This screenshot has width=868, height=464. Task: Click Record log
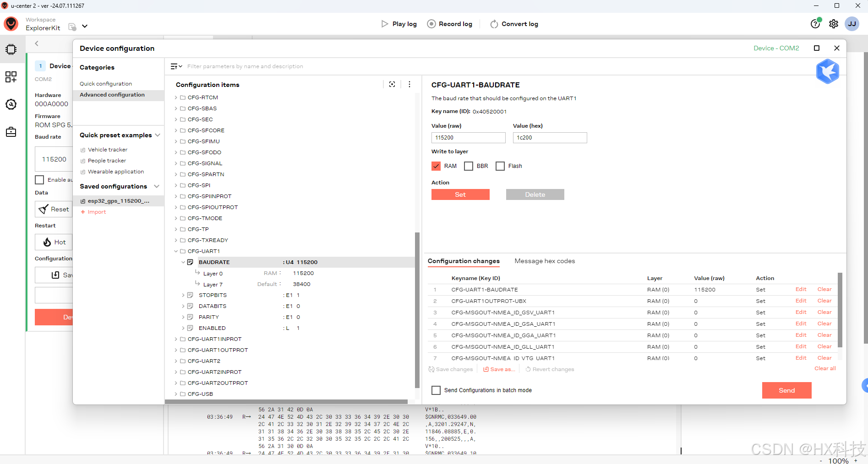pyautogui.click(x=450, y=24)
